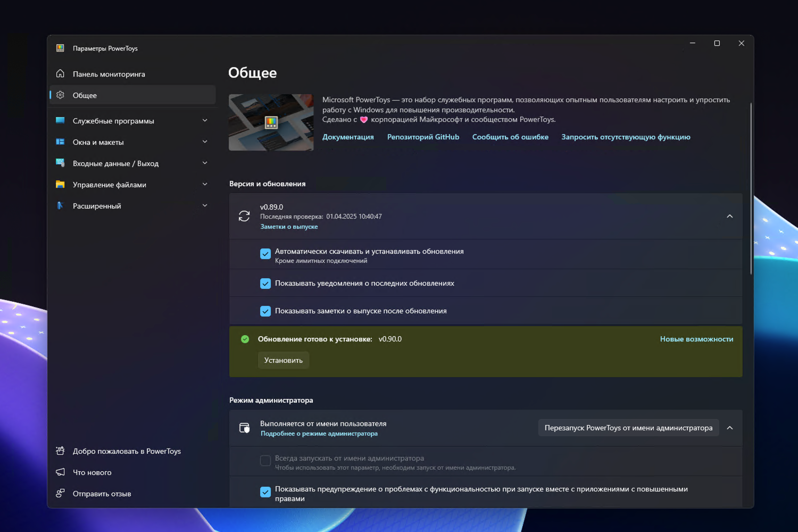Select Отправить отзыв in sidebar
This screenshot has width=798, height=532.
132,494
